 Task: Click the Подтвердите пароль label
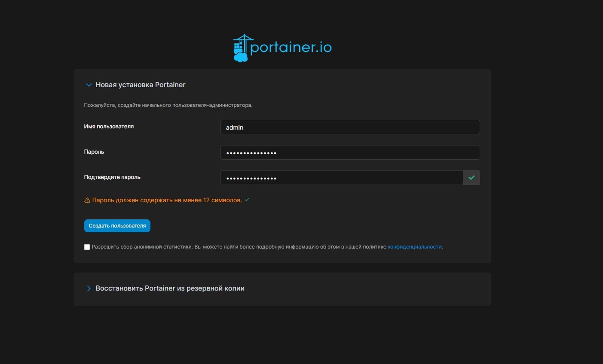point(112,177)
